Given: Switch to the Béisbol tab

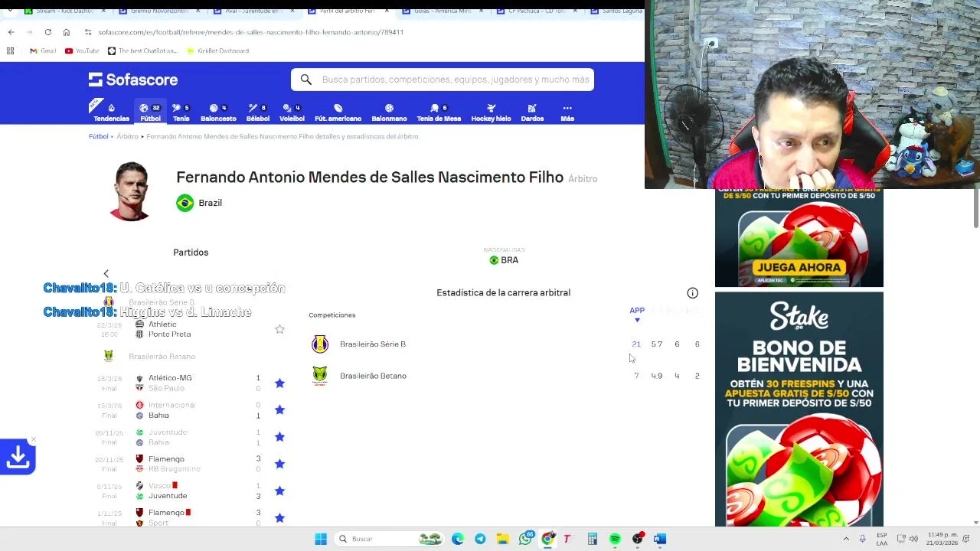Looking at the screenshot, I should coord(257,112).
